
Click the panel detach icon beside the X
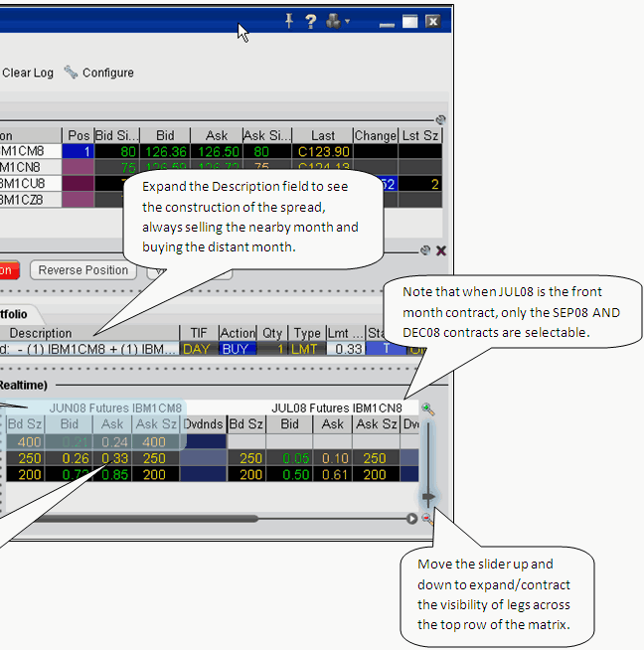tap(425, 251)
